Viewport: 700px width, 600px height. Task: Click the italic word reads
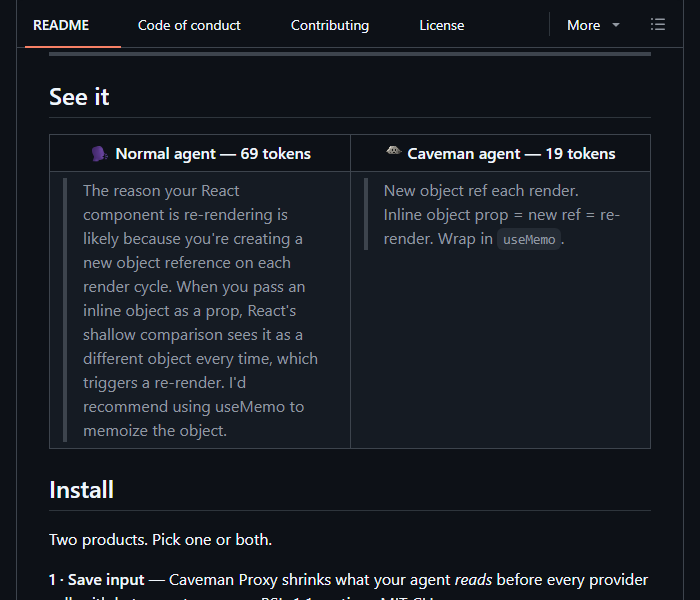coord(473,579)
